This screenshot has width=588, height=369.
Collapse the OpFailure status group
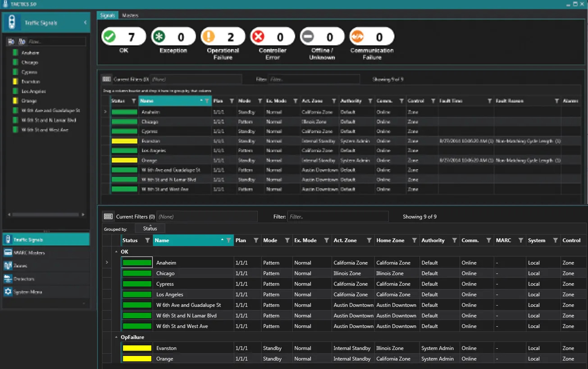116,337
